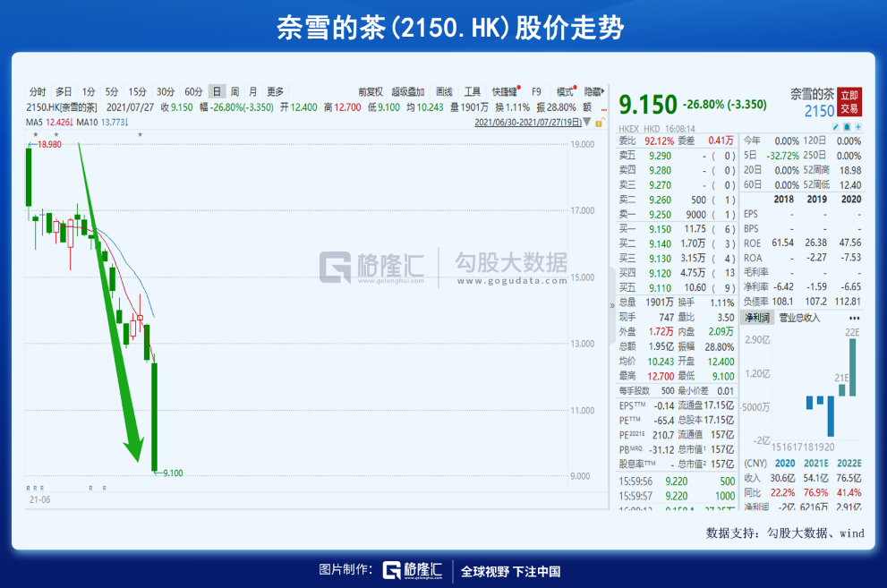This screenshot has width=887, height=588.
Task: Click the 5日 -32.72% return value
Action: 783,156
